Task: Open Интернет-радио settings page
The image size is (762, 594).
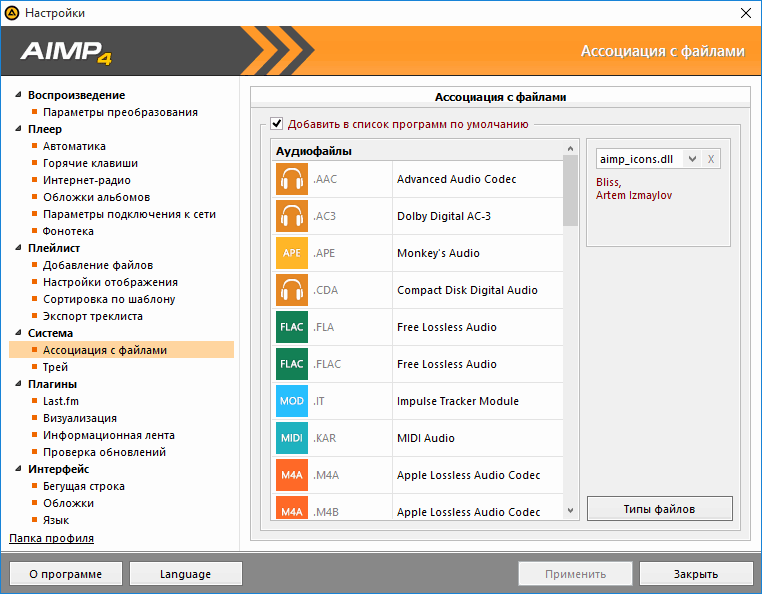Action: coord(87,180)
